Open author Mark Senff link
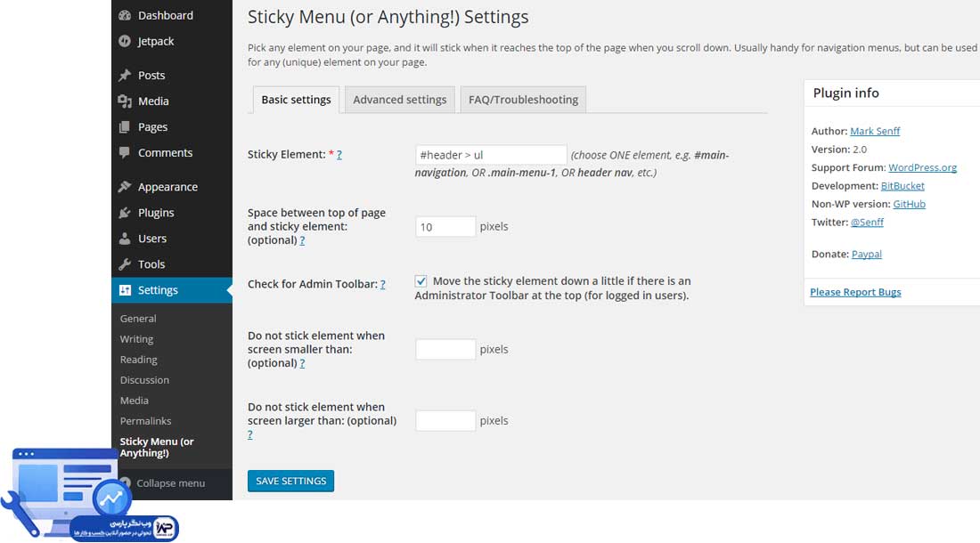980x543 pixels. (x=875, y=131)
